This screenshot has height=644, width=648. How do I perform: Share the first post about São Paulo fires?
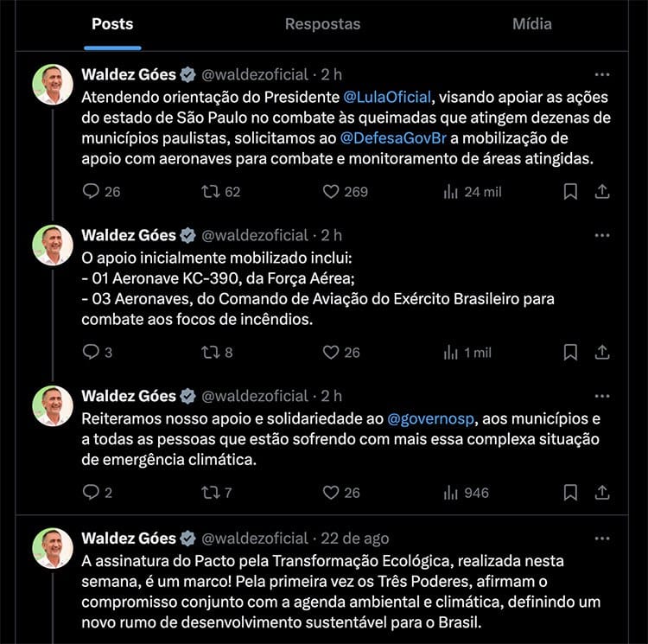[x=603, y=192]
